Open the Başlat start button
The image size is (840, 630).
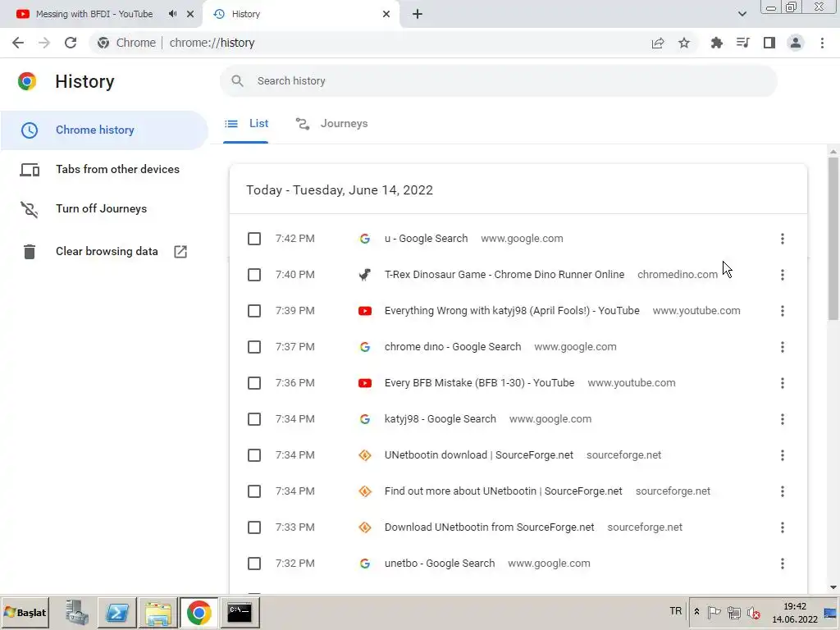[25, 612]
